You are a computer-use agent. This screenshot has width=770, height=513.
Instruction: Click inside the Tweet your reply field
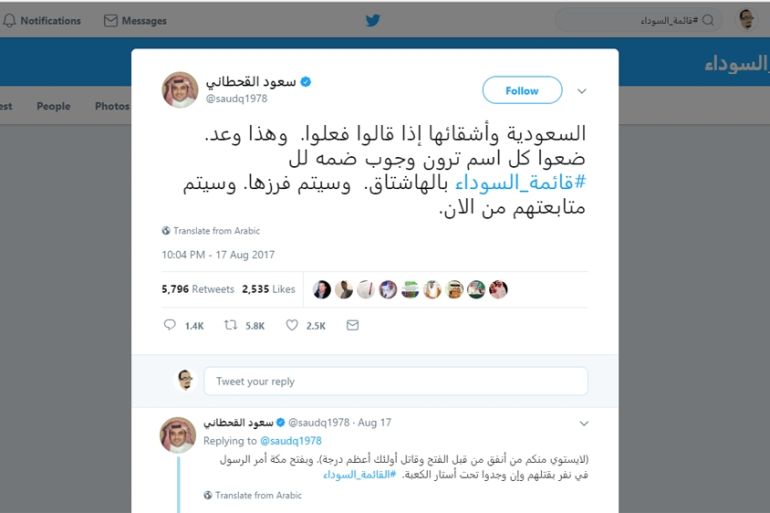coord(396,381)
